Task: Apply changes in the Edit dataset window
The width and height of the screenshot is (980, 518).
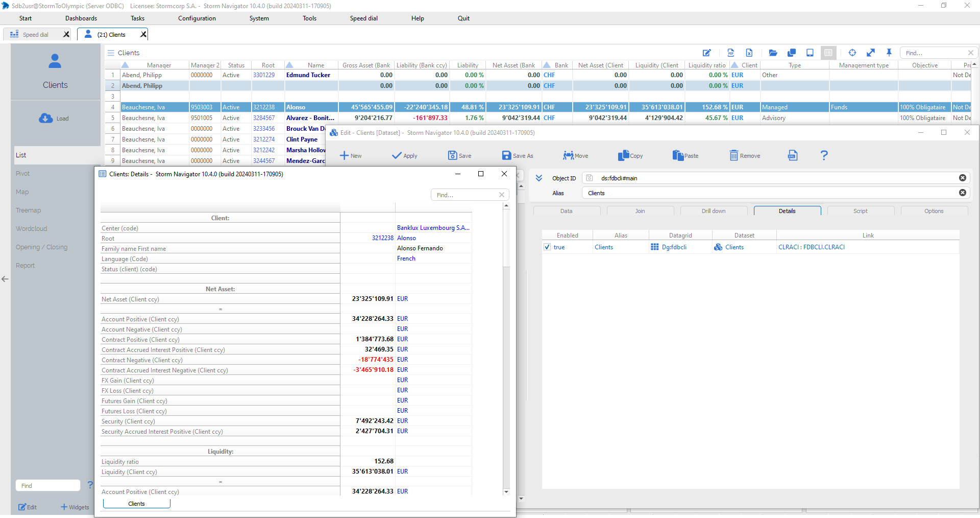Action: (404, 156)
